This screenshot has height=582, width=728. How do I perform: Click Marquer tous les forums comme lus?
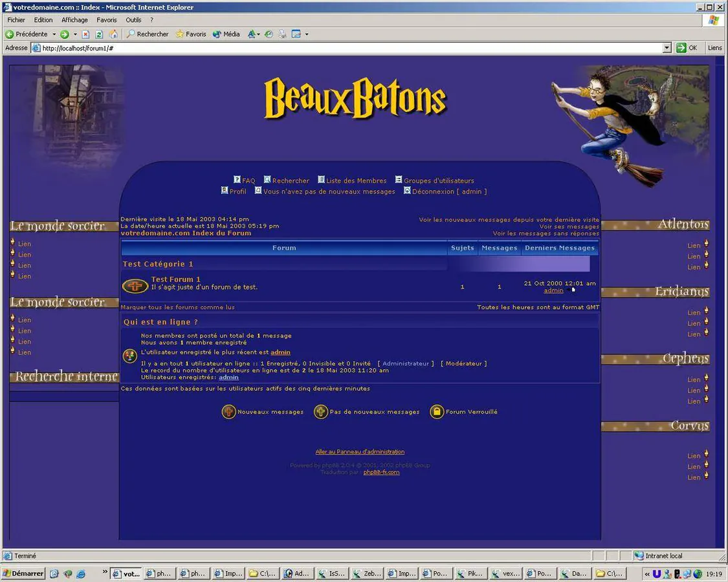pyautogui.click(x=178, y=307)
